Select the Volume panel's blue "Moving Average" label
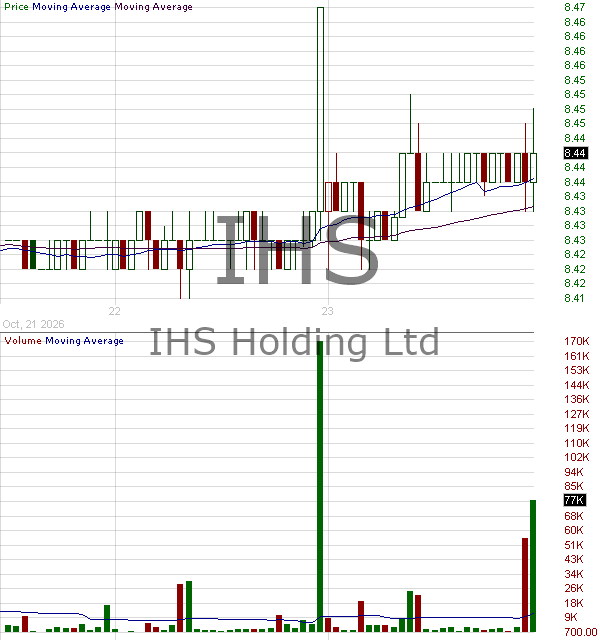Viewport: 600px width, 640px height. (84, 340)
